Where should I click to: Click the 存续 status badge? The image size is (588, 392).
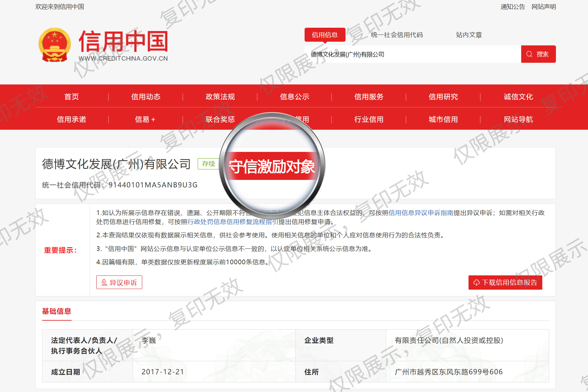208,164
